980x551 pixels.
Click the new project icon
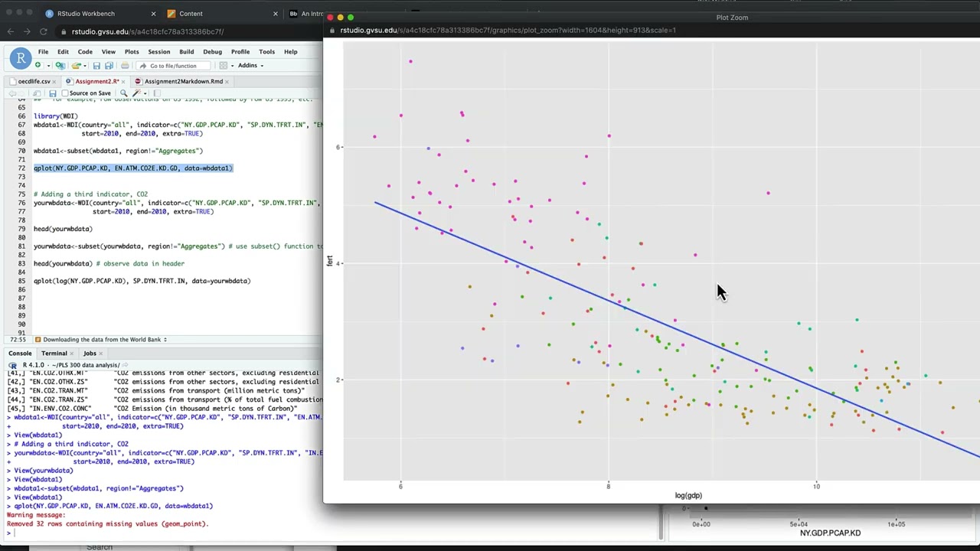[60, 66]
